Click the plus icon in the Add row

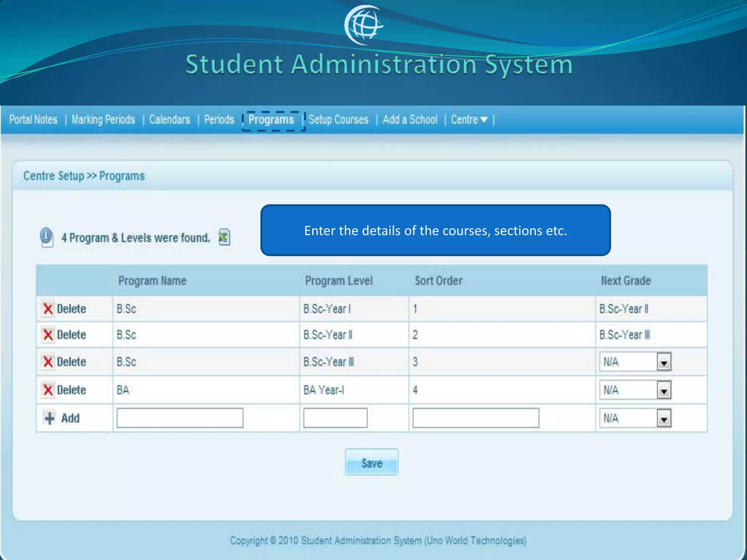tap(50, 418)
